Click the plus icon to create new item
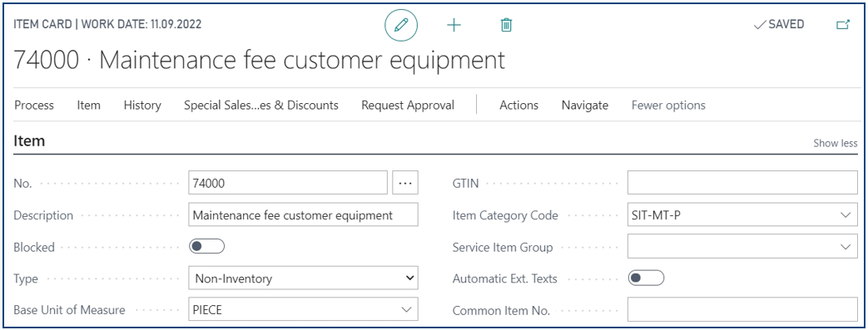 454,25
